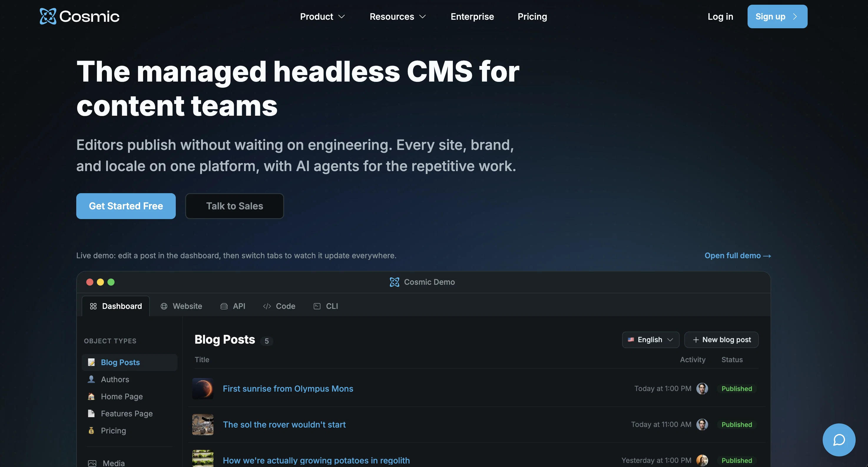The width and height of the screenshot is (868, 467).
Task: Click the Talk to Sales button
Action: point(235,206)
